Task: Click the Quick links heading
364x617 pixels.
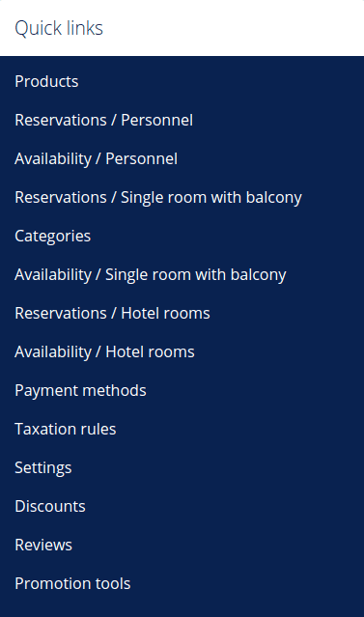Action: (x=59, y=28)
